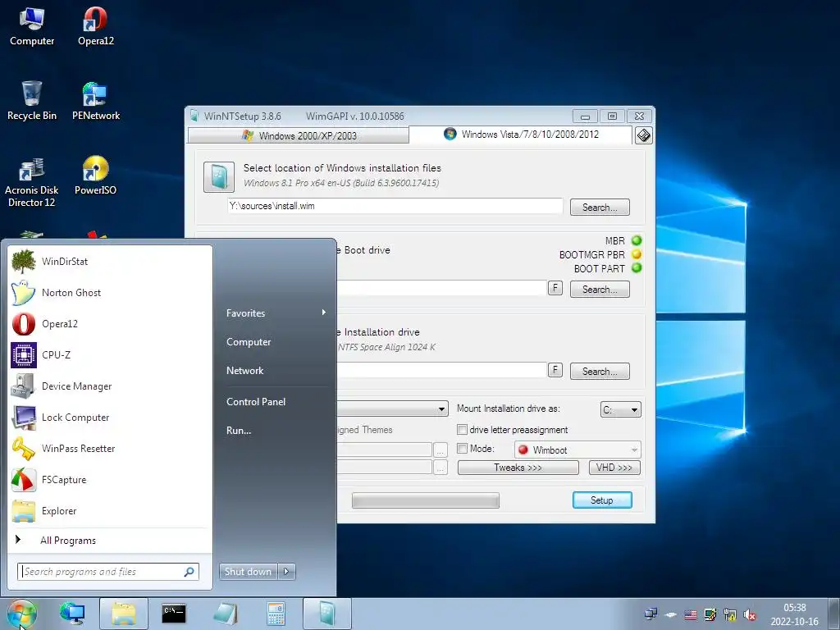The height and width of the screenshot is (630, 840).
Task: Click Search button for Installation drive
Action: 600,372
